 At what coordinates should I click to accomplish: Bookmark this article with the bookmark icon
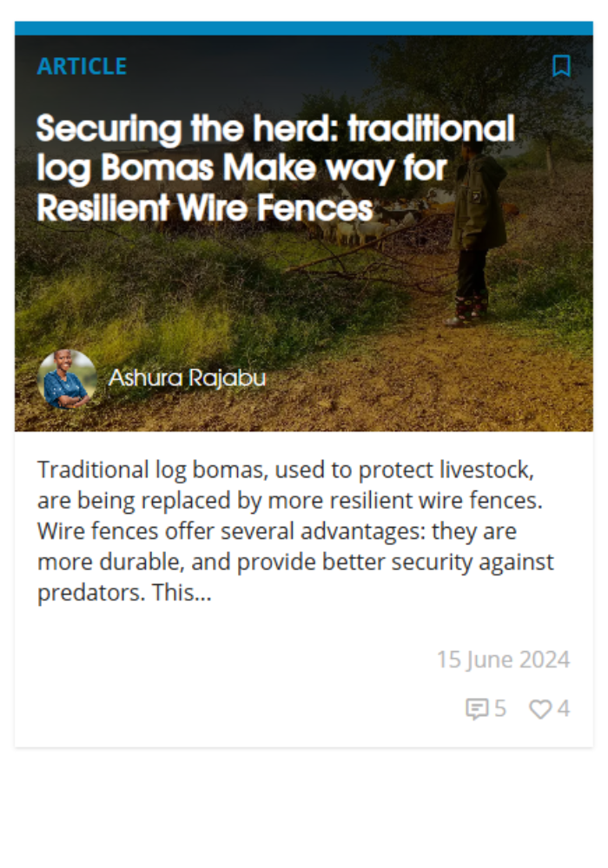coord(561,66)
